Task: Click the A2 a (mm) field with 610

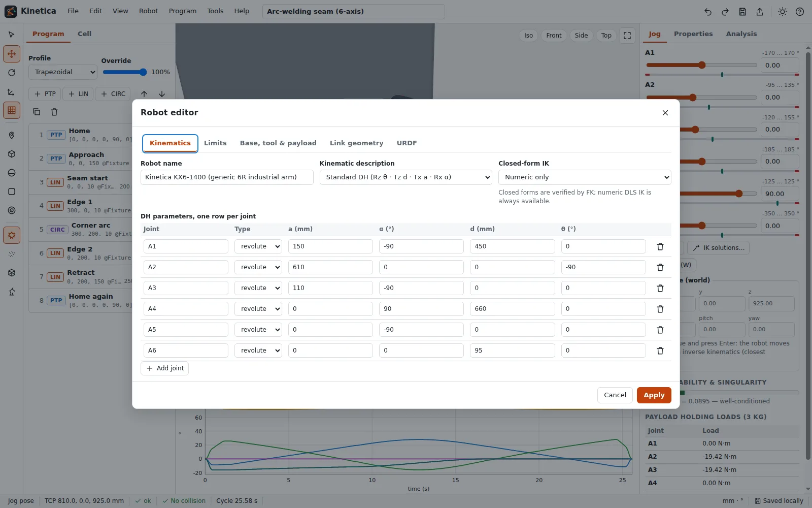Action: [x=330, y=267]
